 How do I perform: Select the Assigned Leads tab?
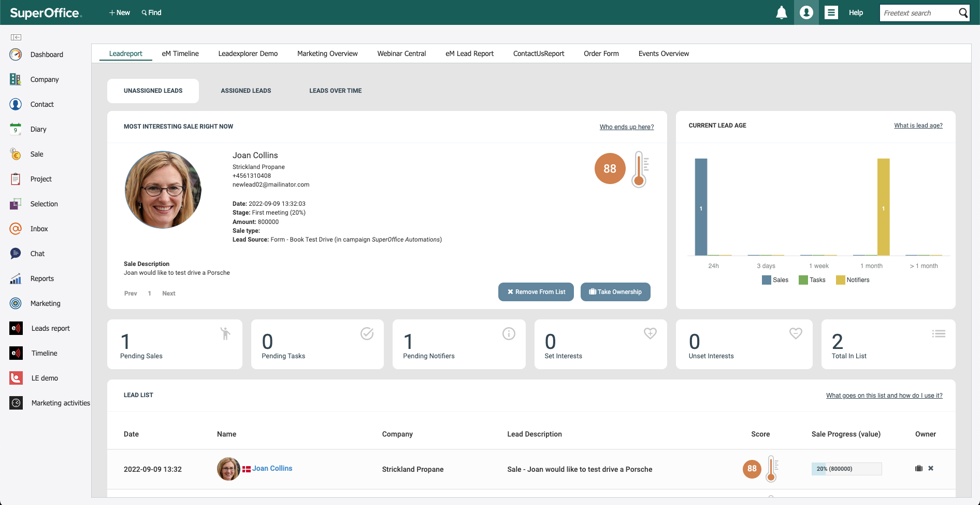[x=246, y=91]
